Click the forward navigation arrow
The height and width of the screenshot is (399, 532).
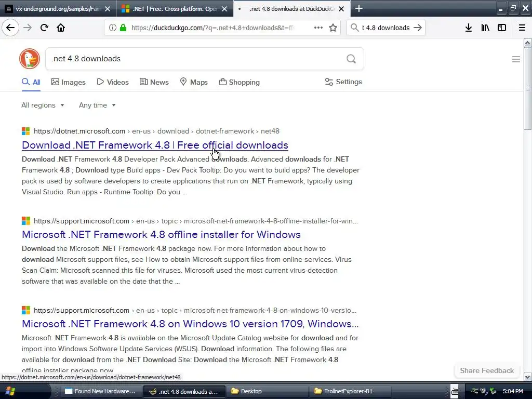[x=28, y=28]
